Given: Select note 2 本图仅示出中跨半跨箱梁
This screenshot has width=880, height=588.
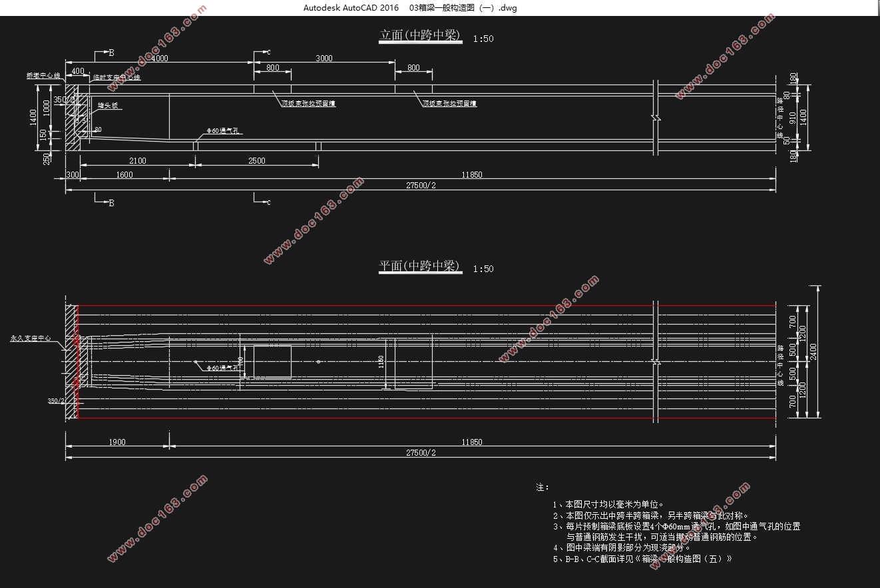Looking at the screenshot, I should [x=651, y=515].
